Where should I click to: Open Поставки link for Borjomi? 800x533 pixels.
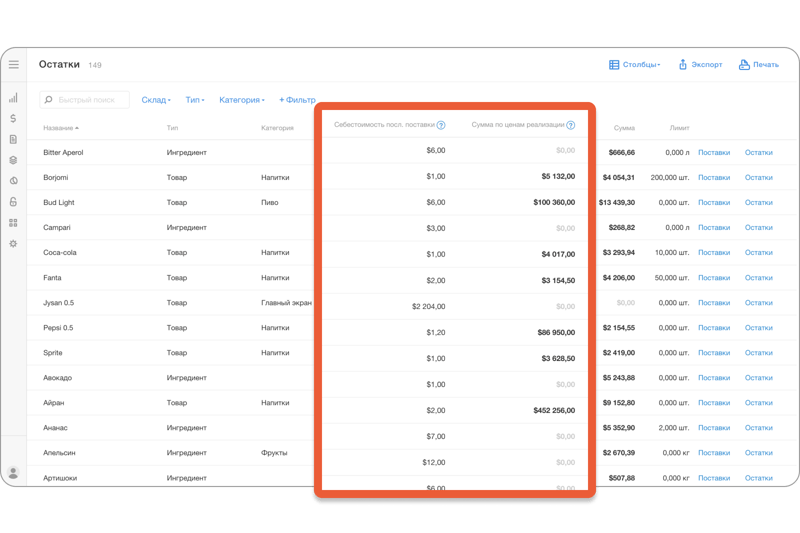tap(714, 177)
